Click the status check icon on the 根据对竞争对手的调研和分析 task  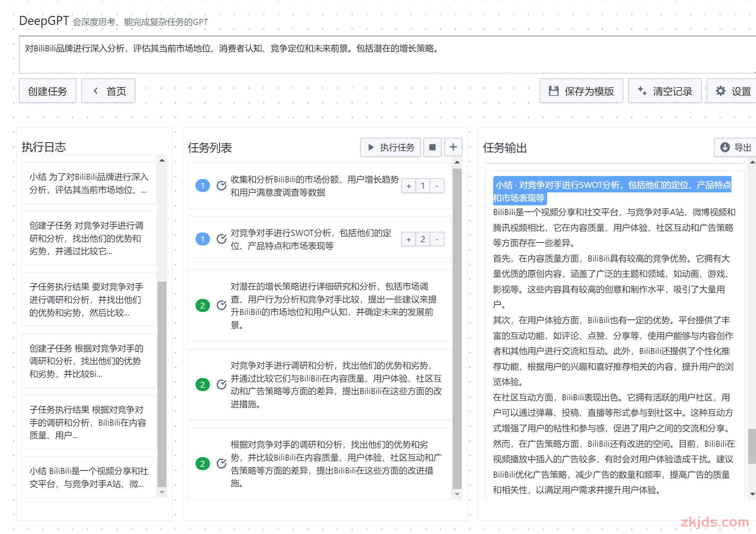point(222,464)
